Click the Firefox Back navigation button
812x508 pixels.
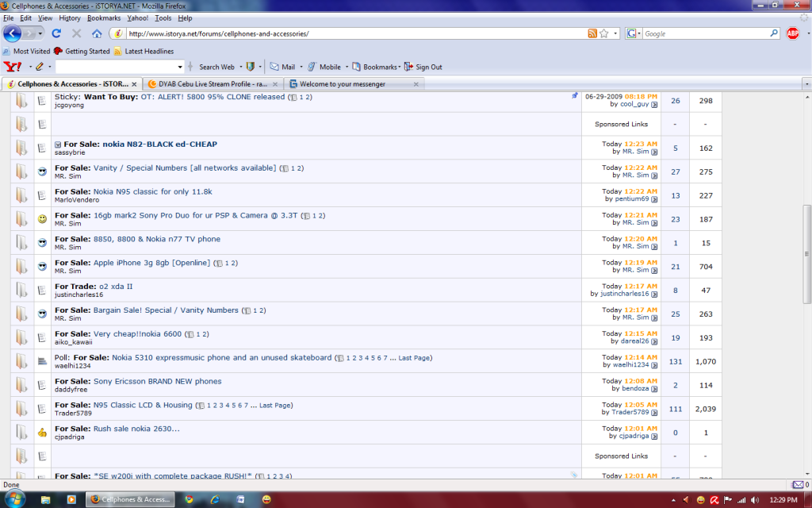tap(12, 33)
